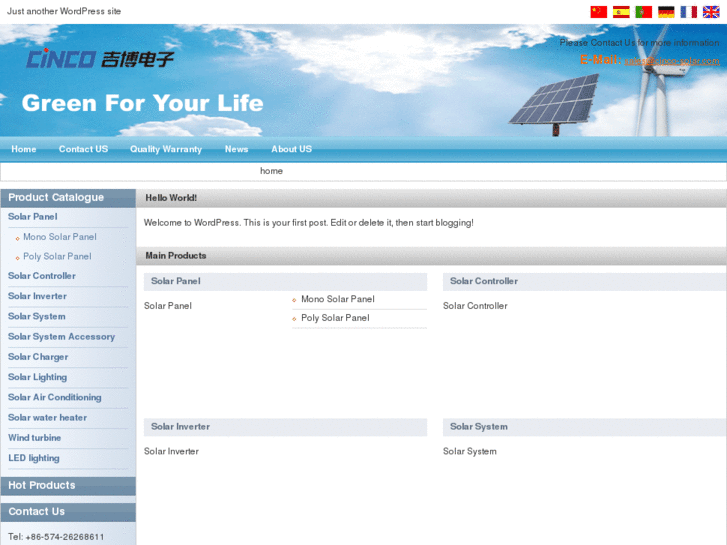
Task: Open Solar Controller in sidebar catalogue
Action: click(42, 276)
